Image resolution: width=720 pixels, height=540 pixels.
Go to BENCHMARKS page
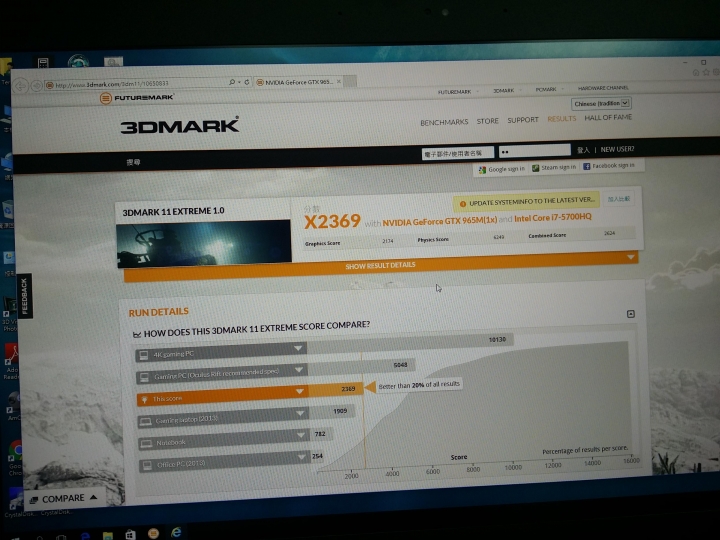444,122
